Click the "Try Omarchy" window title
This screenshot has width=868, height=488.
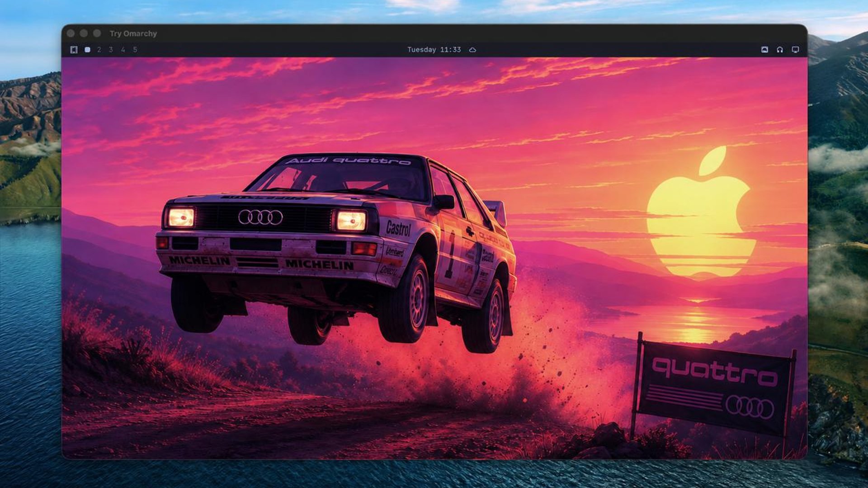(x=133, y=33)
